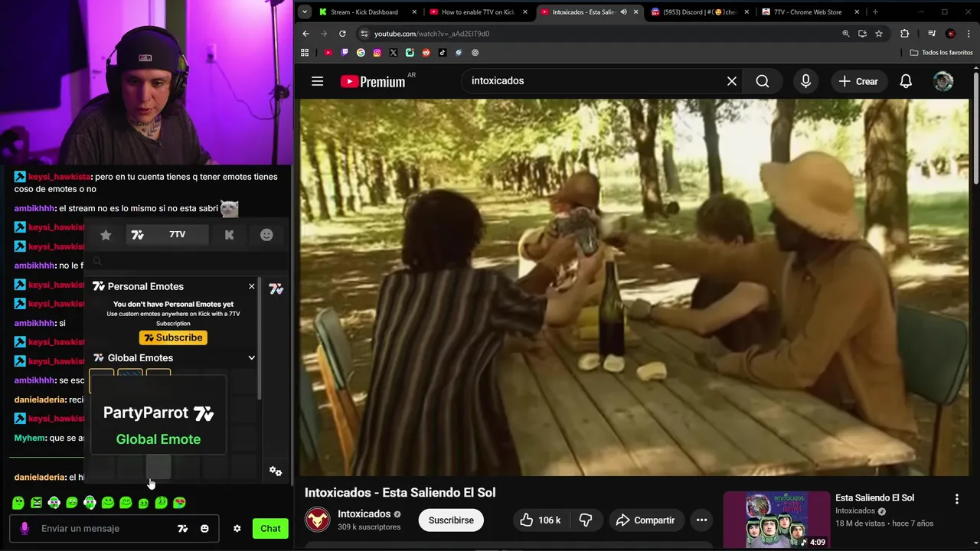Open Chrome tab search dropdown

305,11
